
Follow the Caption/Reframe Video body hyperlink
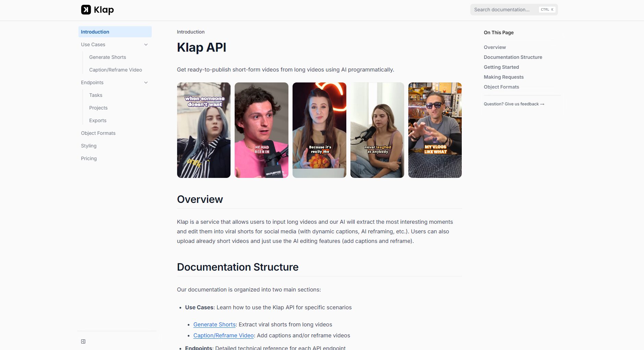pyautogui.click(x=223, y=335)
